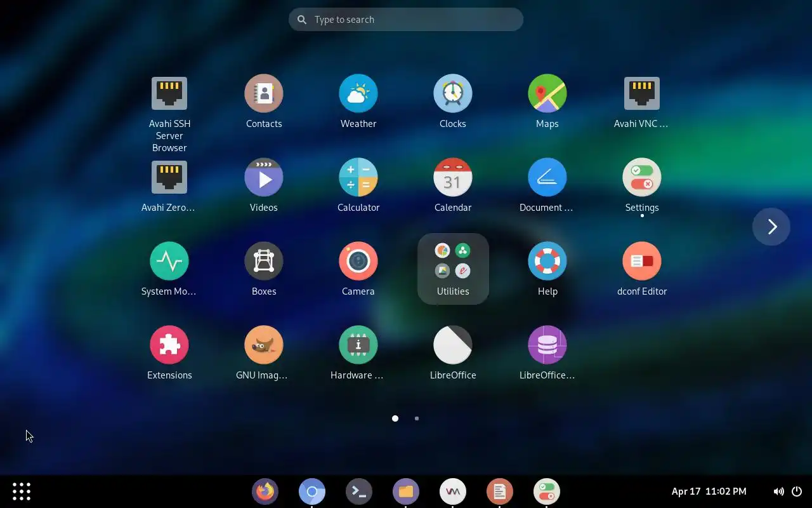
Task: Open Avahi SSH Server Browser app
Action: [169, 94]
